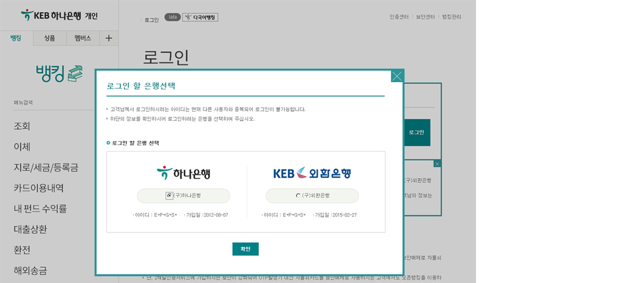Open the 환전 menu
644x283 pixels.
tap(22, 250)
